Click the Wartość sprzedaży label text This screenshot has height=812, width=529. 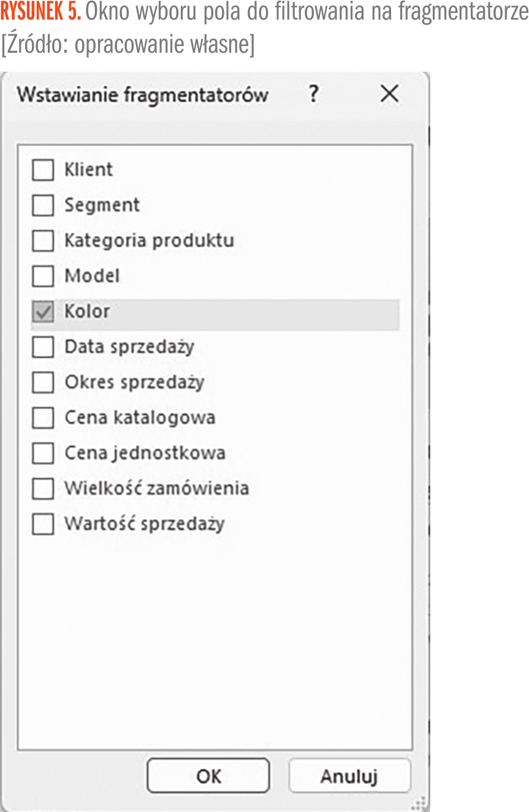[x=145, y=524]
